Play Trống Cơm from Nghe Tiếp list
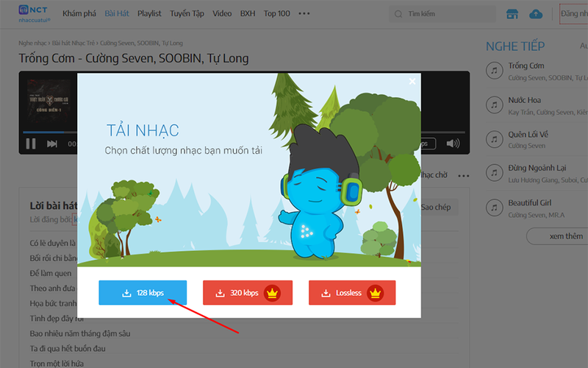The width and height of the screenshot is (588, 368). 526,66
